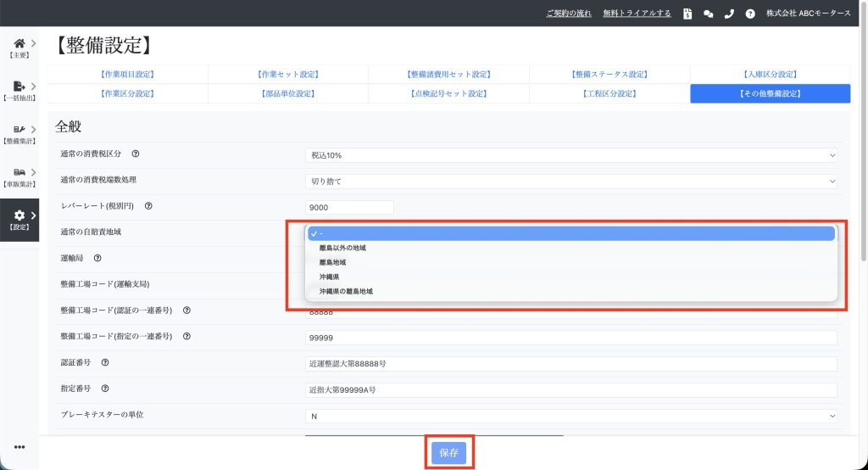Click the 【設定】 gear icon in sidebar
The height and width of the screenshot is (470, 868).
[x=19, y=217]
